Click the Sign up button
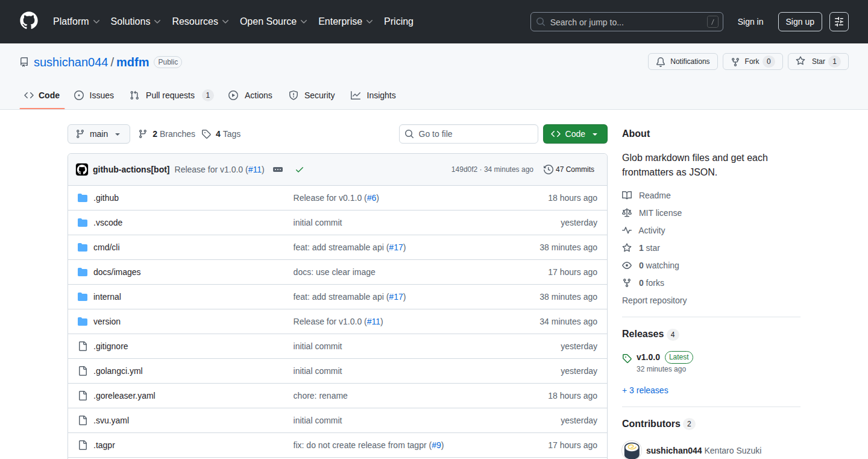The height and width of the screenshot is (459, 868). pyautogui.click(x=800, y=22)
